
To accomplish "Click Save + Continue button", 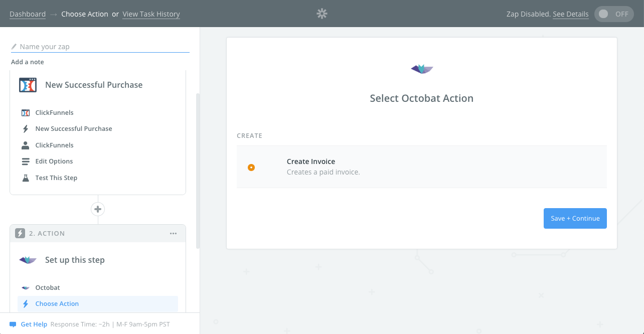I will click(x=575, y=219).
